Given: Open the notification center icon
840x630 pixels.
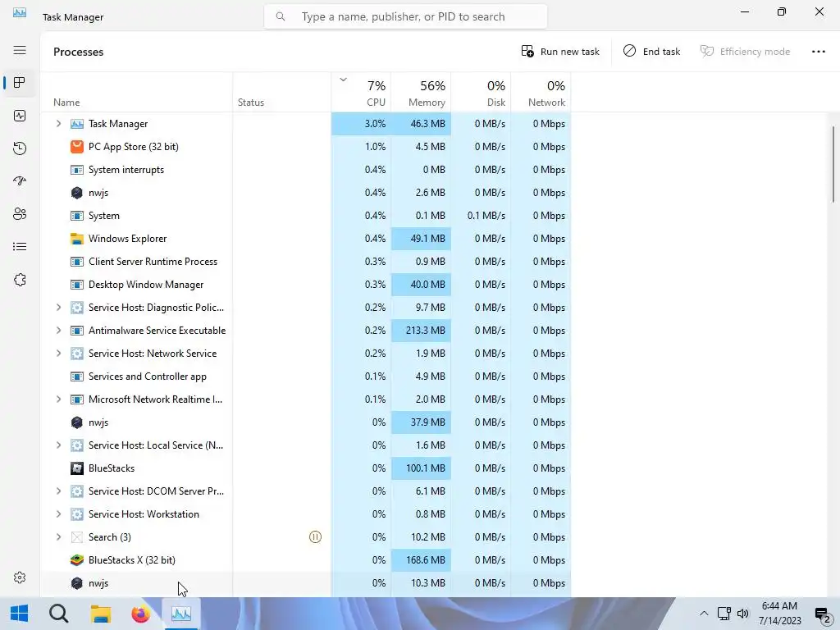Looking at the screenshot, I should [822, 614].
